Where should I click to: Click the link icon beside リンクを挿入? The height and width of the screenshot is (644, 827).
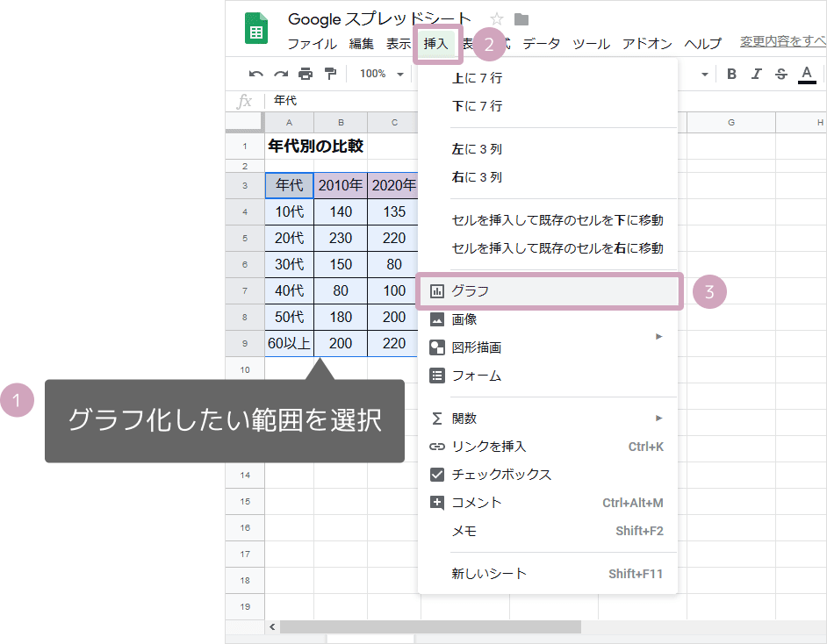[439, 447]
